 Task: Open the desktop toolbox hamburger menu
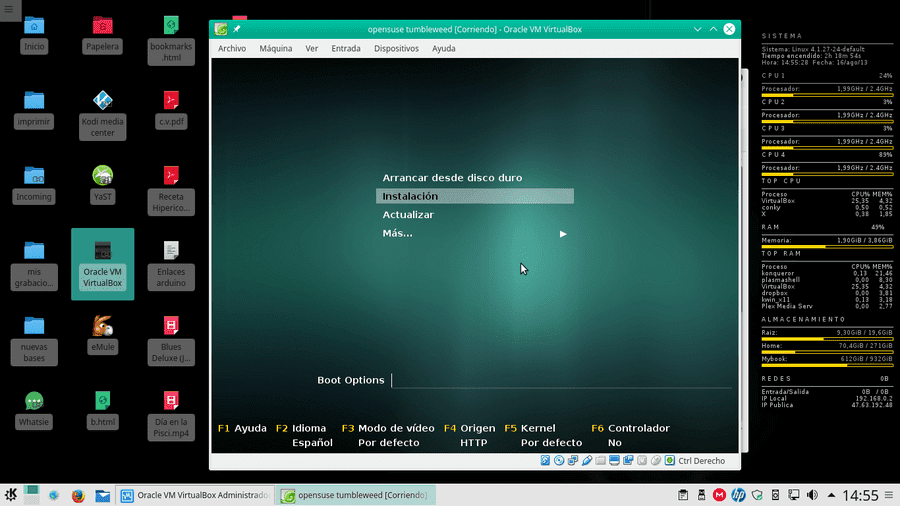9,9
